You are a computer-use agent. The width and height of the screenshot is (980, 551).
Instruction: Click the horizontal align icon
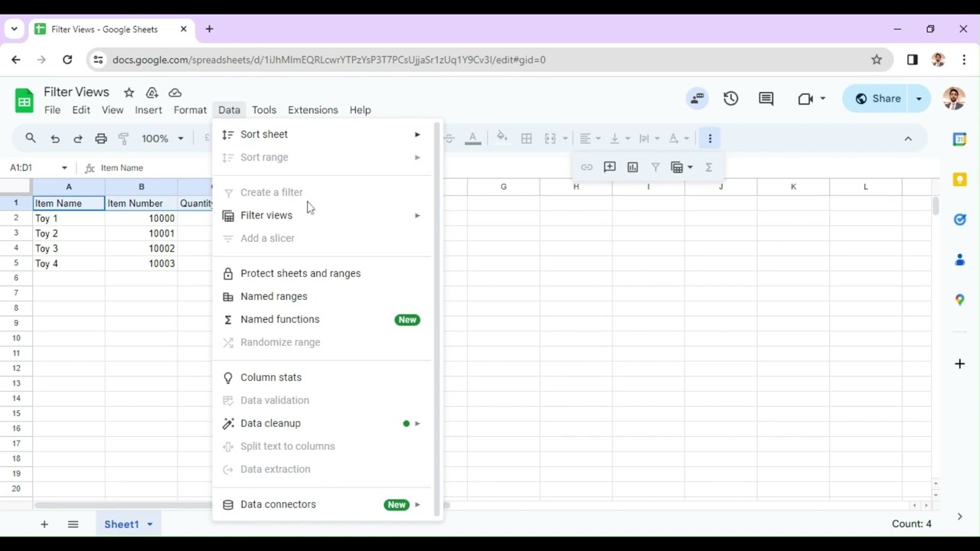(585, 139)
